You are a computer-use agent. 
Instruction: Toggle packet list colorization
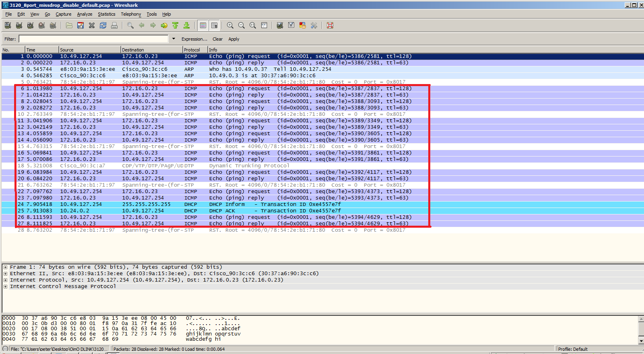point(203,25)
